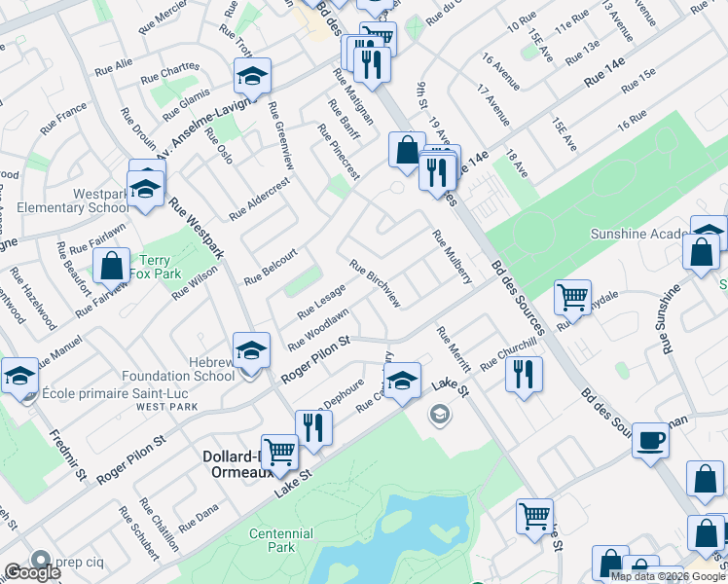Click the Sunshine Academy label
This screenshot has height=584, width=728.
pyautogui.click(x=638, y=234)
